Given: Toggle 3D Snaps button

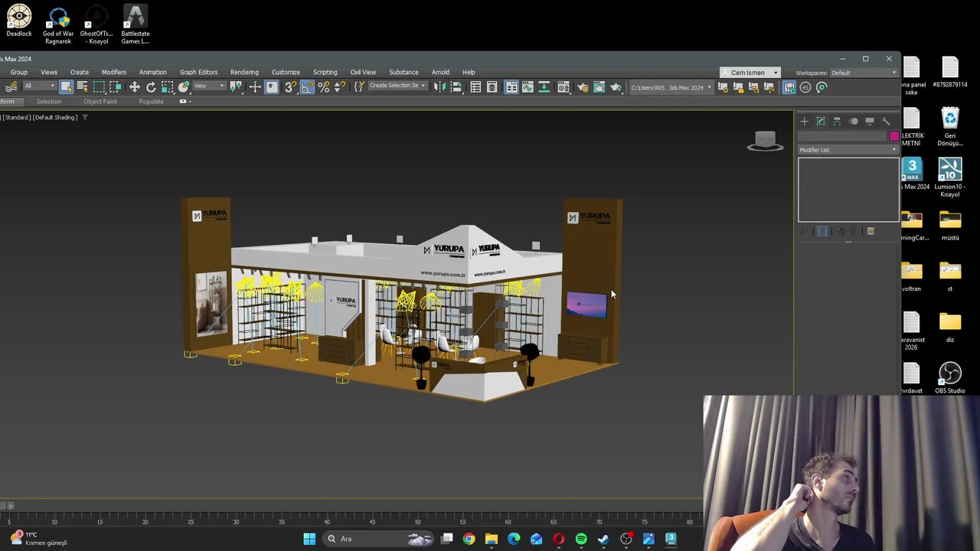Looking at the screenshot, I should tap(290, 87).
